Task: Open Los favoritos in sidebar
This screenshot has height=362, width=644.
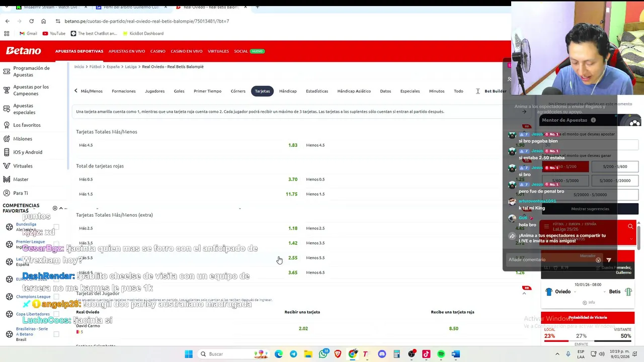Action: [27, 125]
